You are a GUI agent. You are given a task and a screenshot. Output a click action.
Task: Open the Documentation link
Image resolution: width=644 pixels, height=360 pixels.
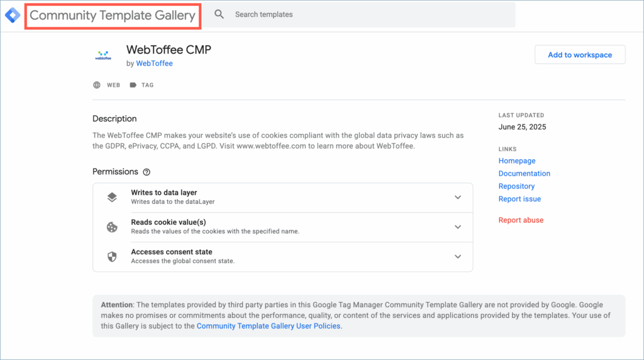point(524,174)
